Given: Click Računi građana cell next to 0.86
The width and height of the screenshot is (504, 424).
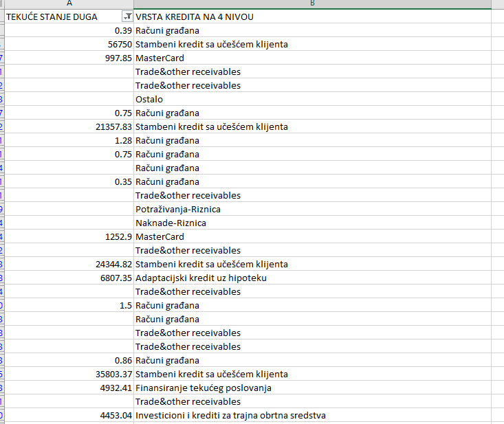Looking at the screenshot, I should 312,360.
